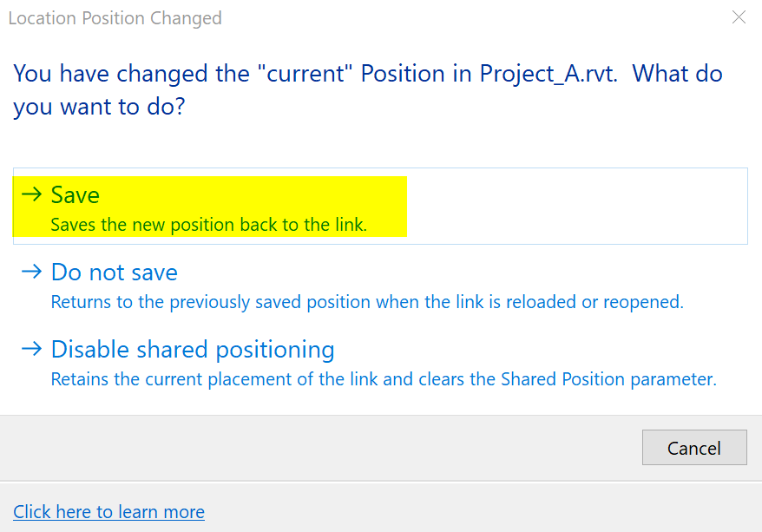Click 'Saves the new position back to the link' text

(x=208, y=225)
